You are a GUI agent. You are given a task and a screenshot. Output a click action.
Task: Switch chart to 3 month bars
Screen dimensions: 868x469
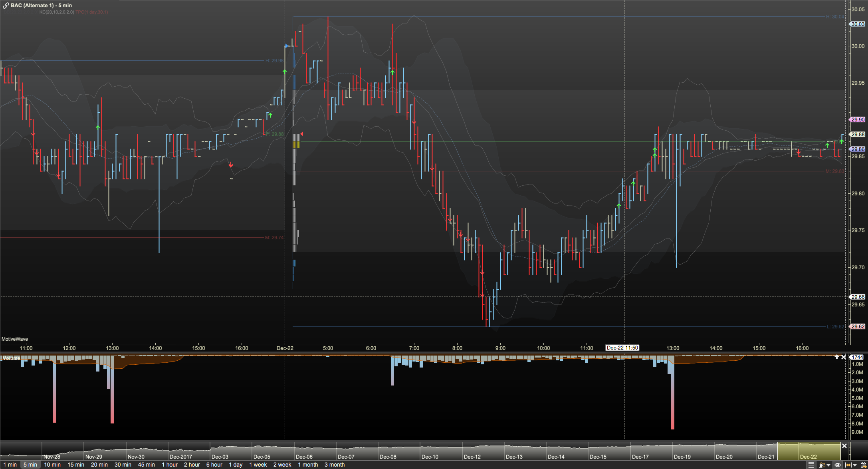[335, 465]
